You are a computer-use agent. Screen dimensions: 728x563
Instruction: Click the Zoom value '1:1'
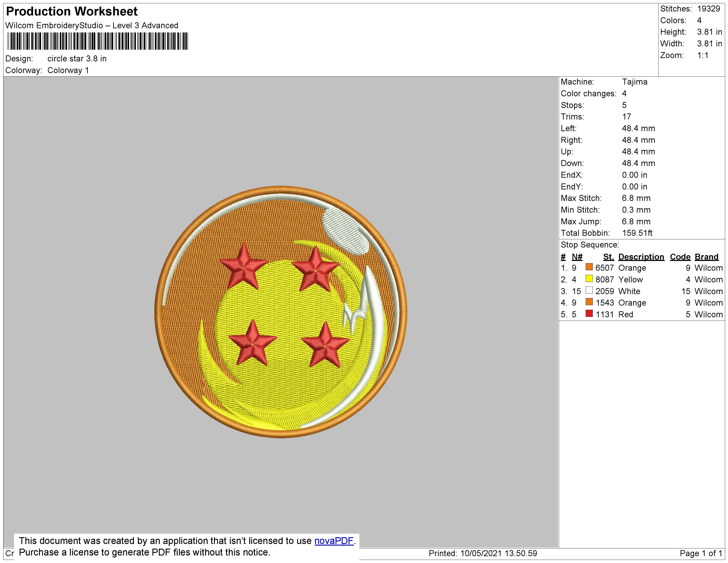pos(703,55)
